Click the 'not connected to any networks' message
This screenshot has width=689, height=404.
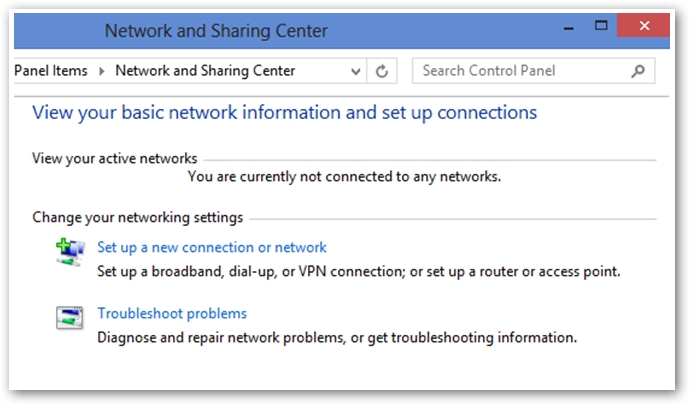[x=344, y=177]
